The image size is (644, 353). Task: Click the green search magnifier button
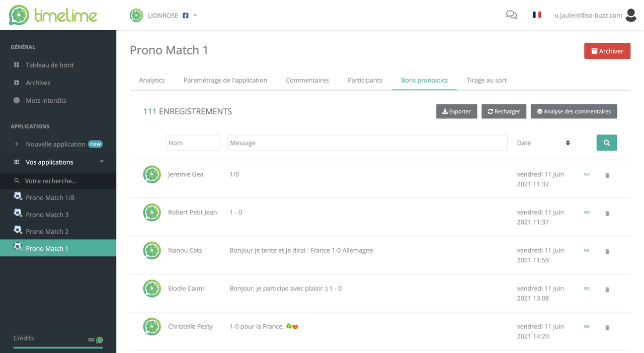(x=607, y=143)
